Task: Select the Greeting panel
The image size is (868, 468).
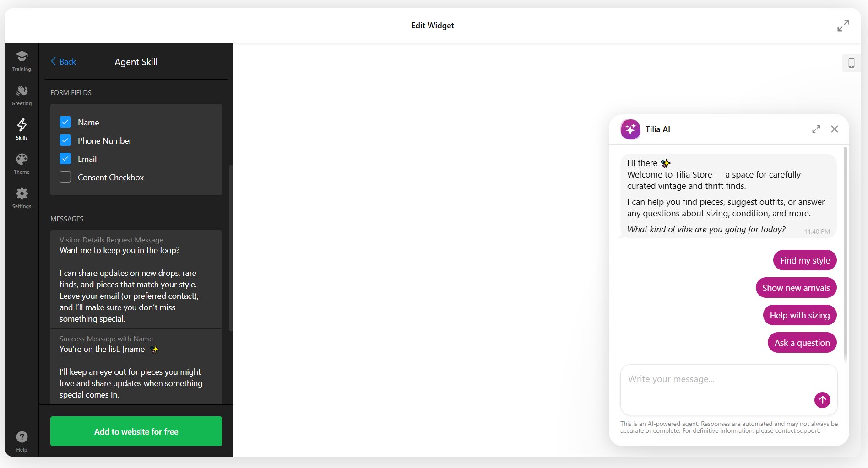Action: [x=22, y=95]
